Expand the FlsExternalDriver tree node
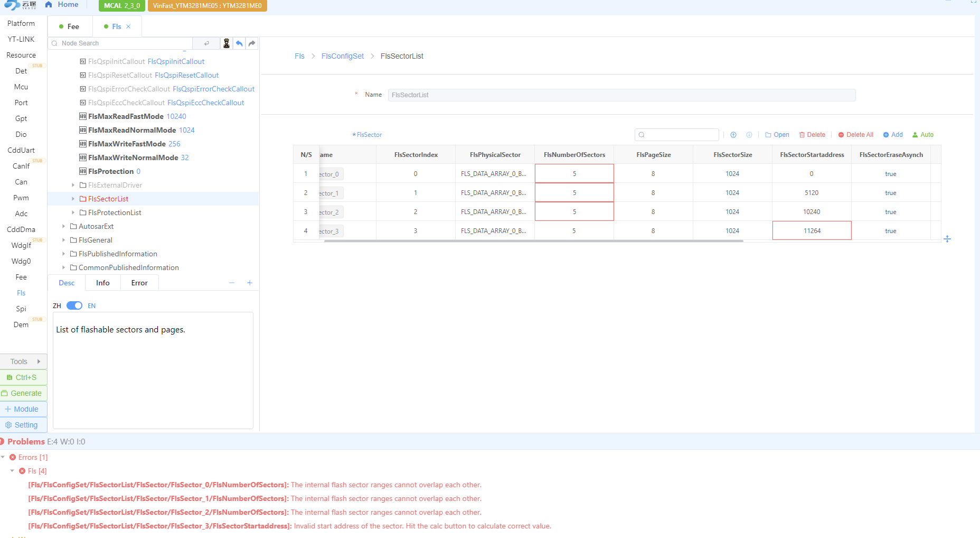 [73, 185]
